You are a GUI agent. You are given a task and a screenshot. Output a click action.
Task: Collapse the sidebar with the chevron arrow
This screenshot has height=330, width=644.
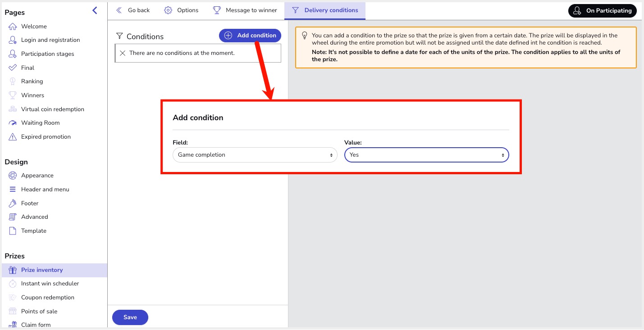click(95, 10)
